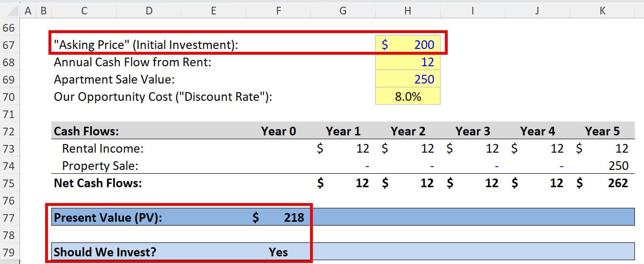Click the Asking Price value cell 200
Screen dimensions: 644x264
408,45
